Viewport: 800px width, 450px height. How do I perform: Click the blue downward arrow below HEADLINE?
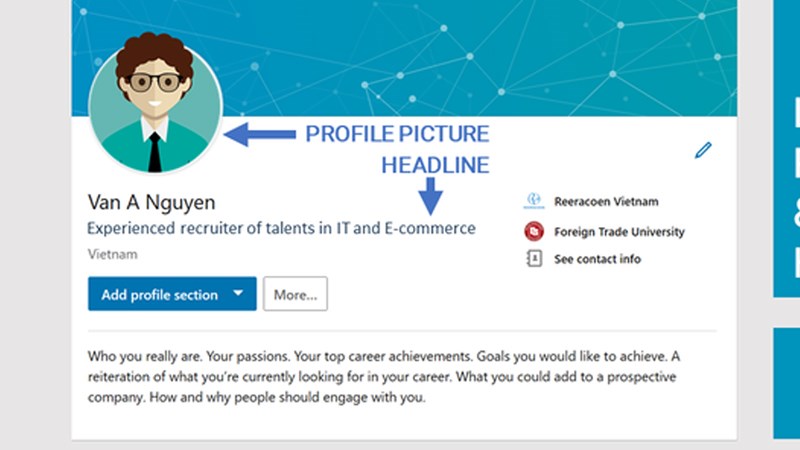[431, 196]
